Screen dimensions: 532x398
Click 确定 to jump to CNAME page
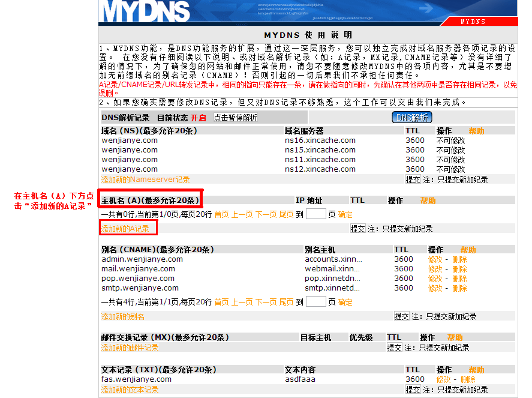coord(344,301)
